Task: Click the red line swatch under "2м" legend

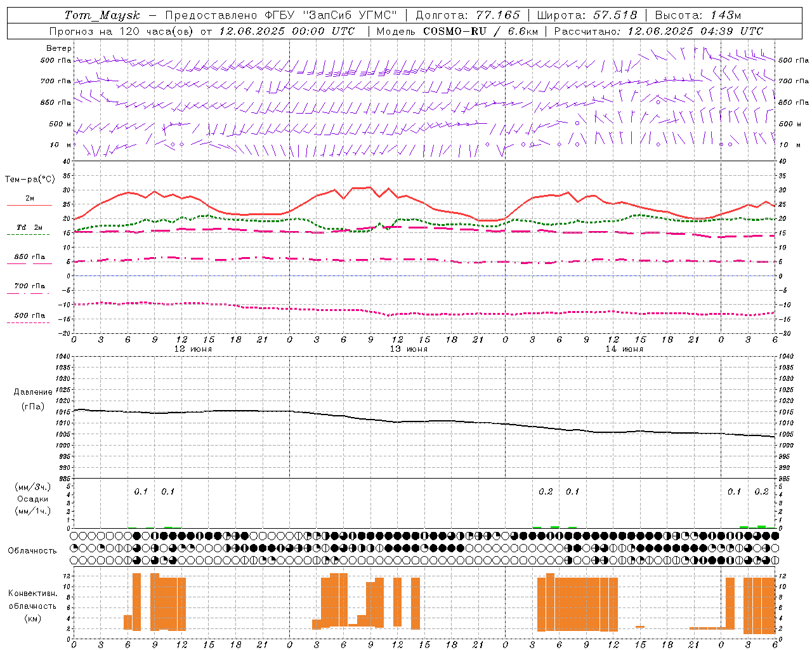Action: click(29, 206)
